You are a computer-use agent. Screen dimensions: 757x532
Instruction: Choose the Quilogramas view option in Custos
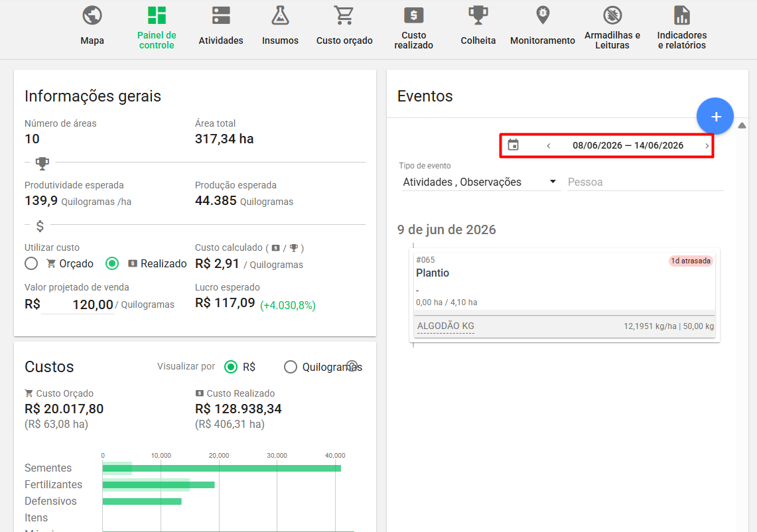(290, 367)
